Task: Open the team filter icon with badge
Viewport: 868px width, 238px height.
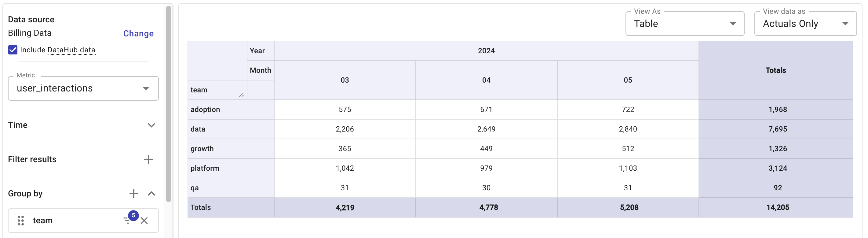Action: 128,220
